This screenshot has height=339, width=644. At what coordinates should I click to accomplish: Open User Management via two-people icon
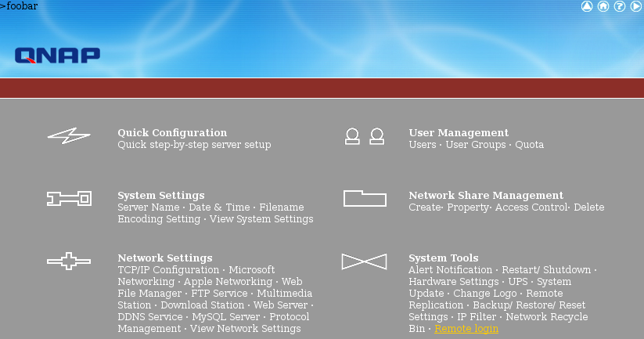tap(365, 136)
